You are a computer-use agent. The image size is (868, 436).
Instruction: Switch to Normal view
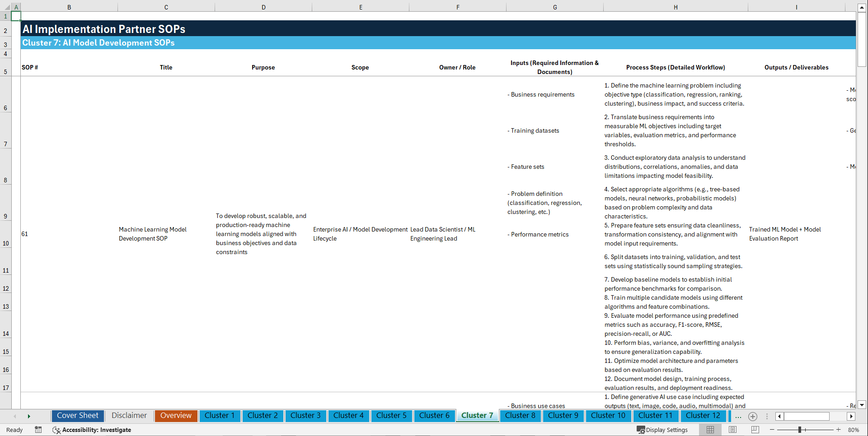(710, 430)
